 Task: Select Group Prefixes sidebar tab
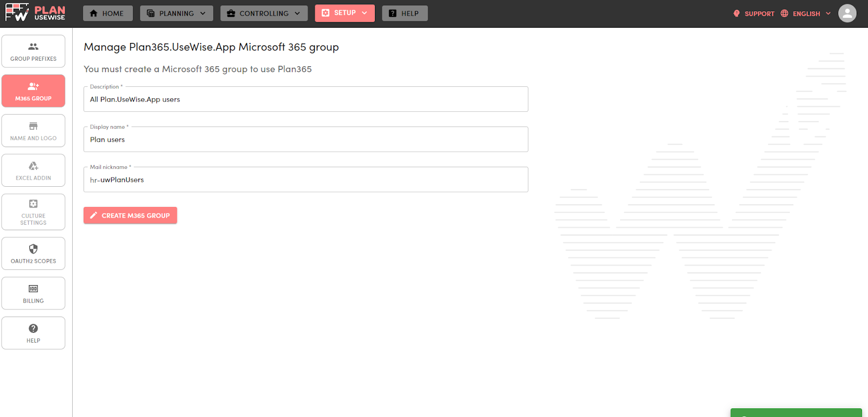33,51
